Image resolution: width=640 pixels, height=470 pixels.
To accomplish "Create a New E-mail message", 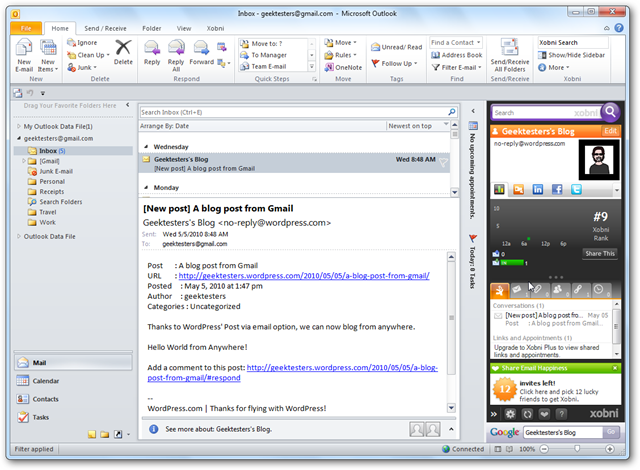I will (24, 56).
